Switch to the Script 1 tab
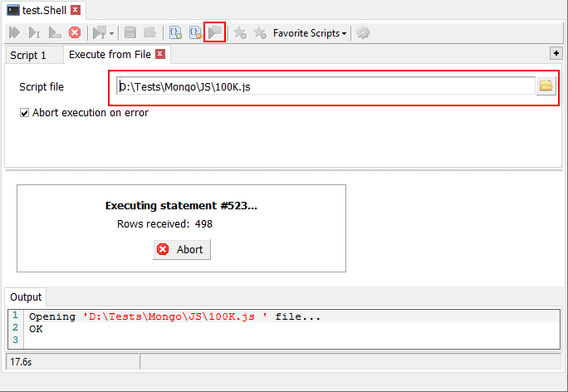Screen dimensions: 568x392 pyautogui.click(x=27, y=55)
